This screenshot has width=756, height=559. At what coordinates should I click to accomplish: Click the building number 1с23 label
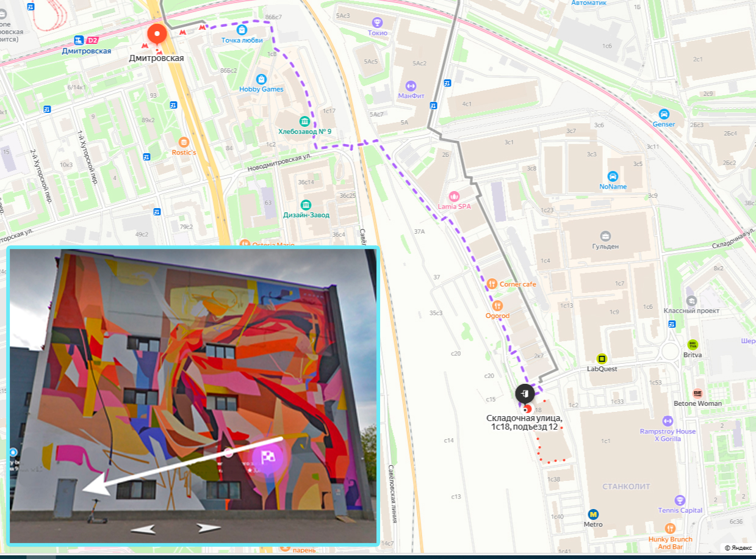coord(547,210)
